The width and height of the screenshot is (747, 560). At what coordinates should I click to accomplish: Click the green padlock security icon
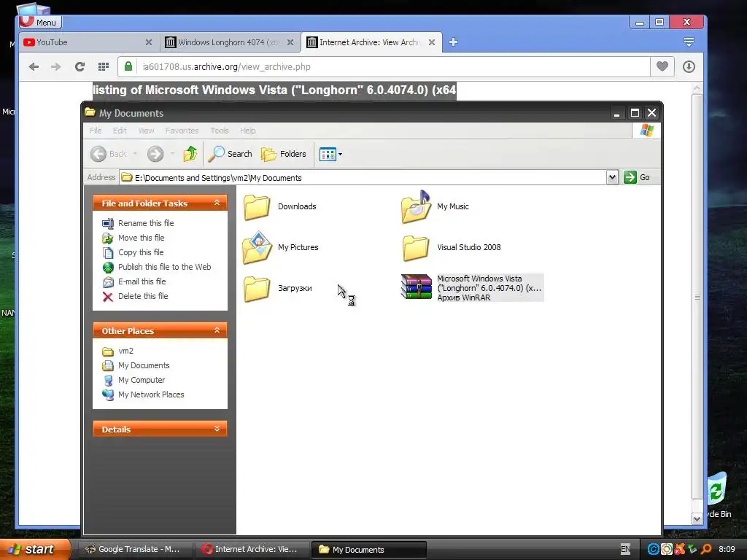128,66
